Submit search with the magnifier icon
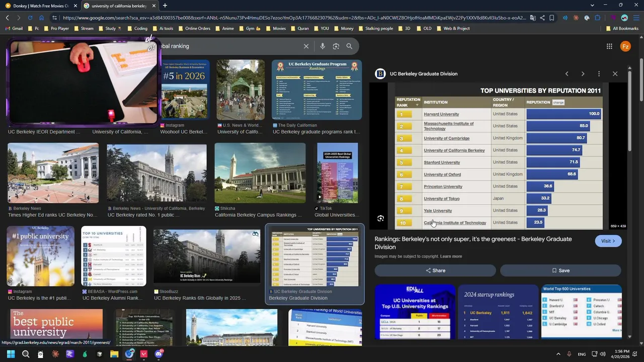This screenshot has height=362, width=644. pyautogui.click(x=349, y=46)
